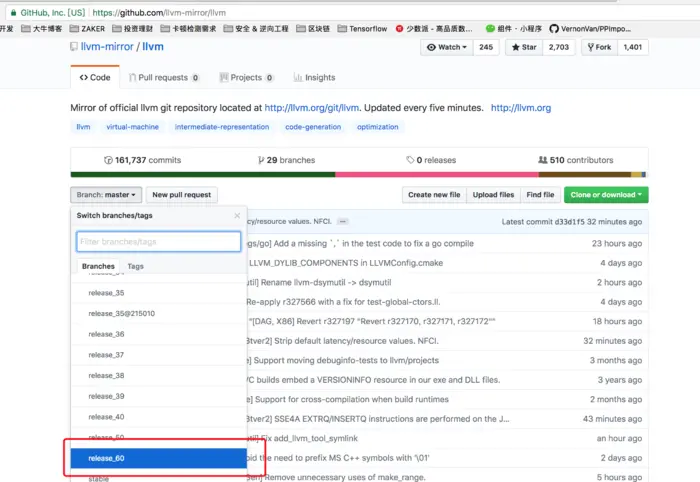Open the Projects tab

tap(246, 77)
